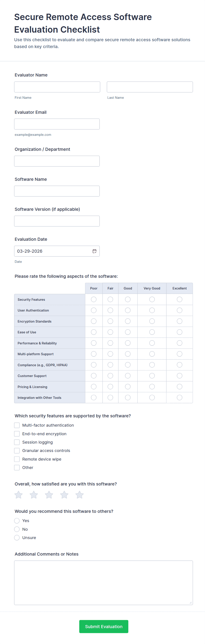
Task: Choose Unsure for recommendation
Action: 17,538
